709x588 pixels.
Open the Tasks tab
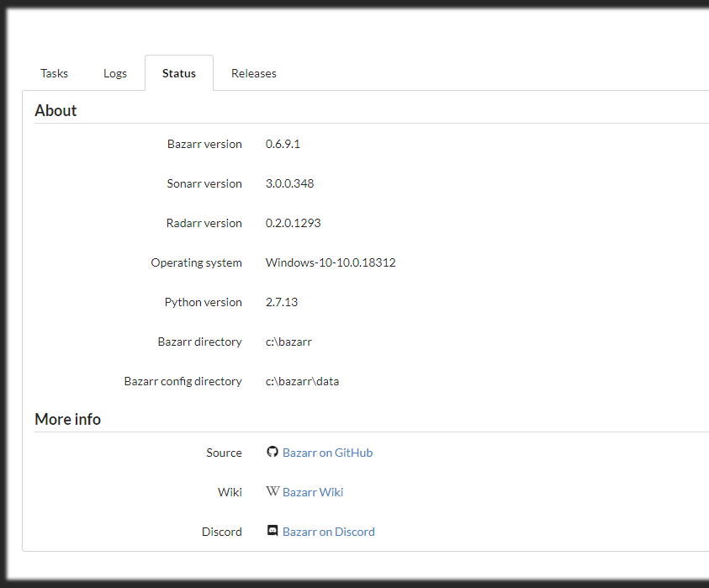[55, 73]
